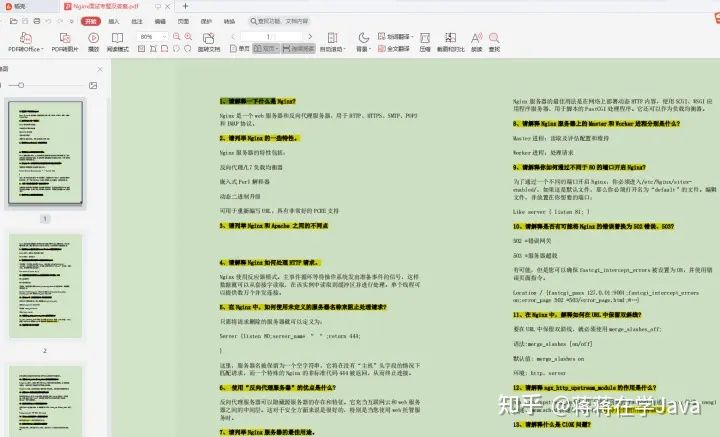
Task: Go to next page with right arrow
Action: pyautogui.click(x=310, y=36)
